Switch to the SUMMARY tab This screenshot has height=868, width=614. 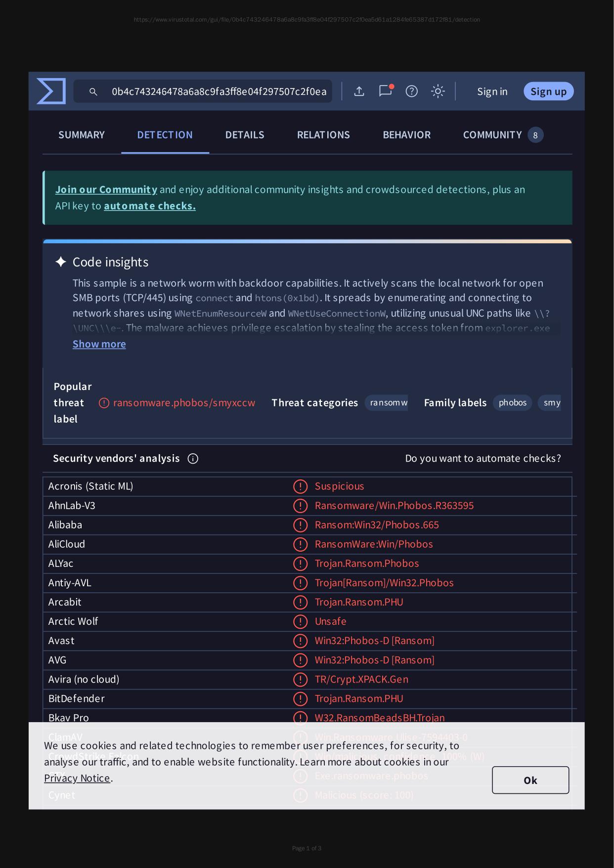click(x=82, y=135)
